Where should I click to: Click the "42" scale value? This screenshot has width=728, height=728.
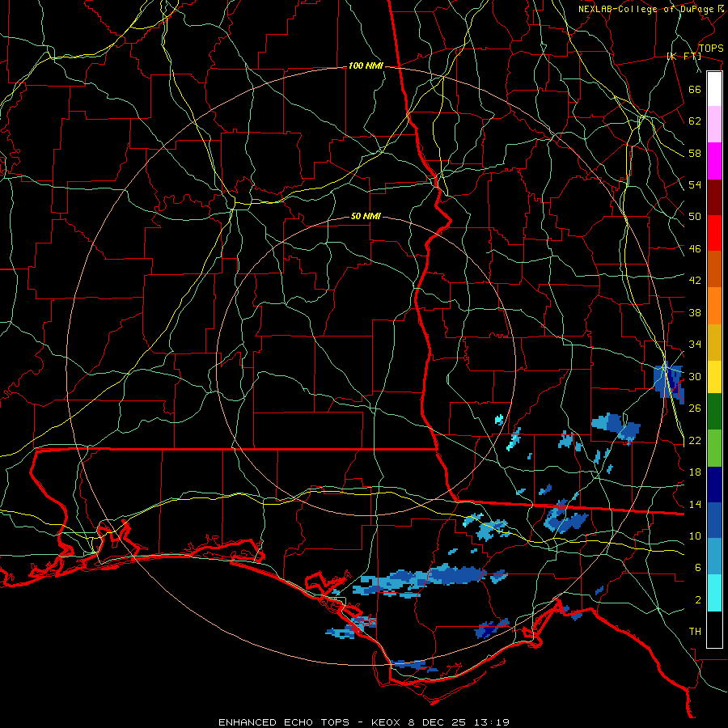pyautogui.click(x=695, y=281)
